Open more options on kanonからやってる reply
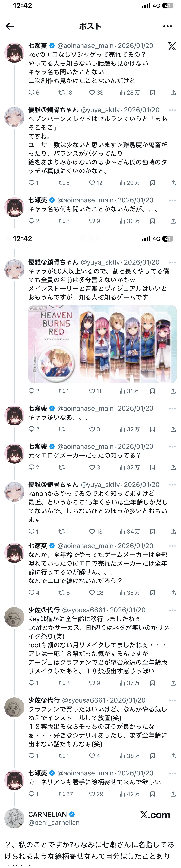 point(172,485)
